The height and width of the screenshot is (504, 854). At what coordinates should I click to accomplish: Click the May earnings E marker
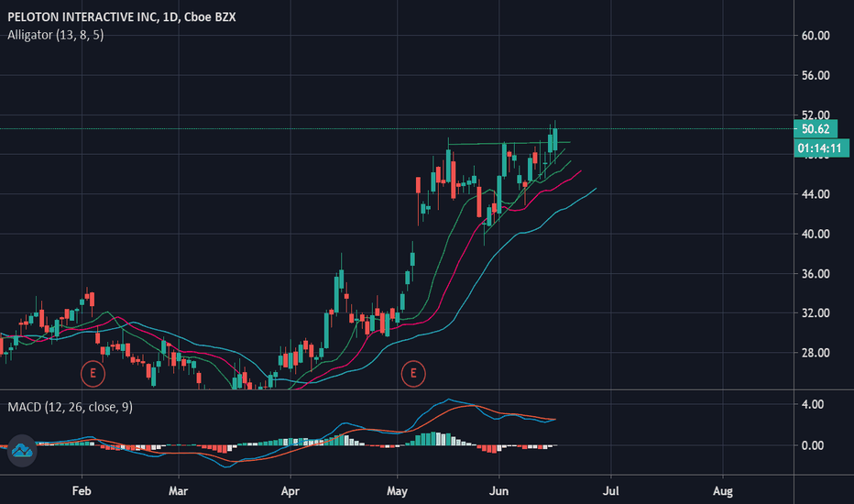coord(413,373)
